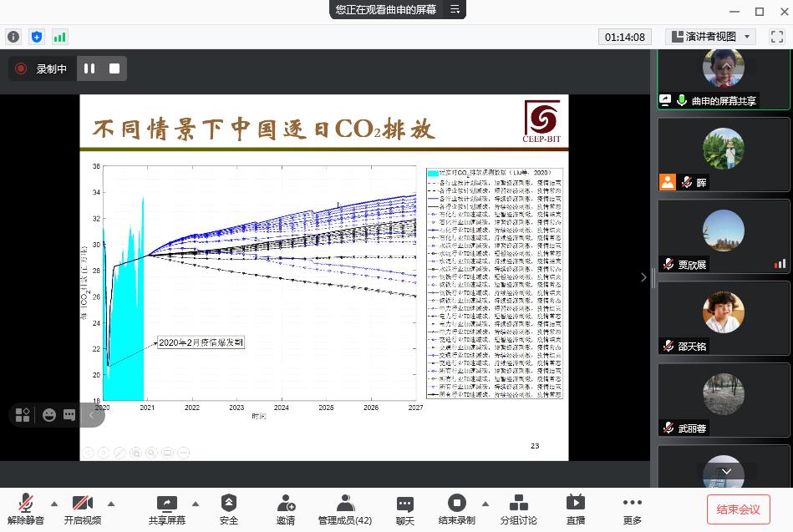This screenshot has height=532, width=793.
Task: Open 分组讨论 breakout rooms
Action: 518,509
